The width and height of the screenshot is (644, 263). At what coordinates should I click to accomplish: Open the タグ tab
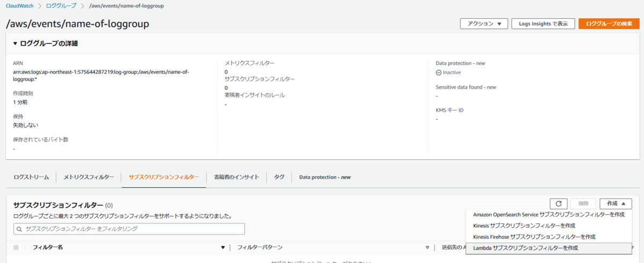click(x=279, y=177)
